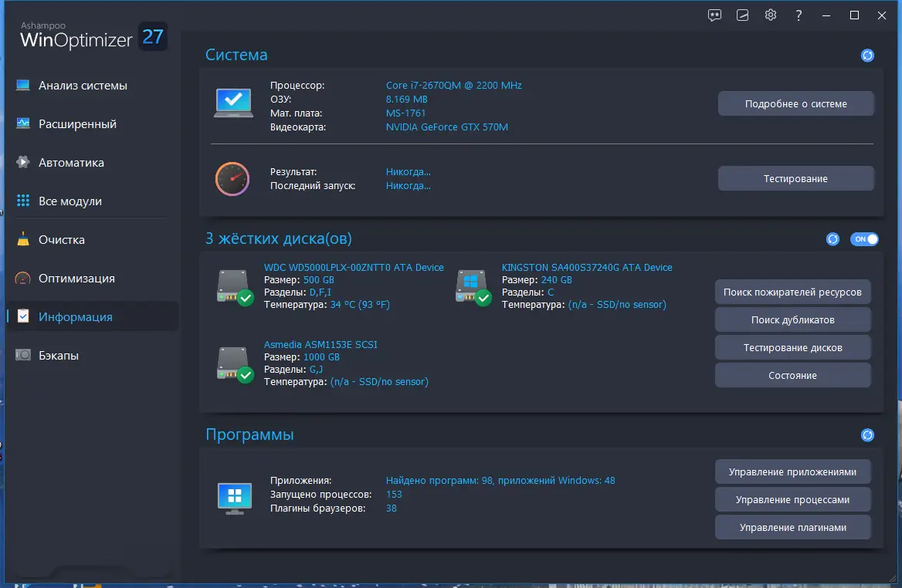This screenshot has width=902, height=588.
Task: Click the Asmedia ASM1153E SCSI drive name
Action: tap(320, 344)
